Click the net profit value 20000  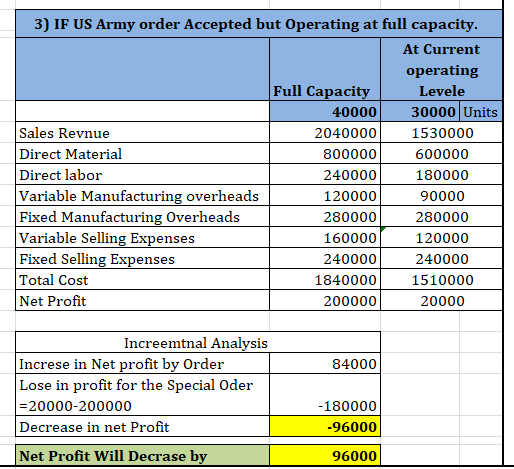coord(441,301)
